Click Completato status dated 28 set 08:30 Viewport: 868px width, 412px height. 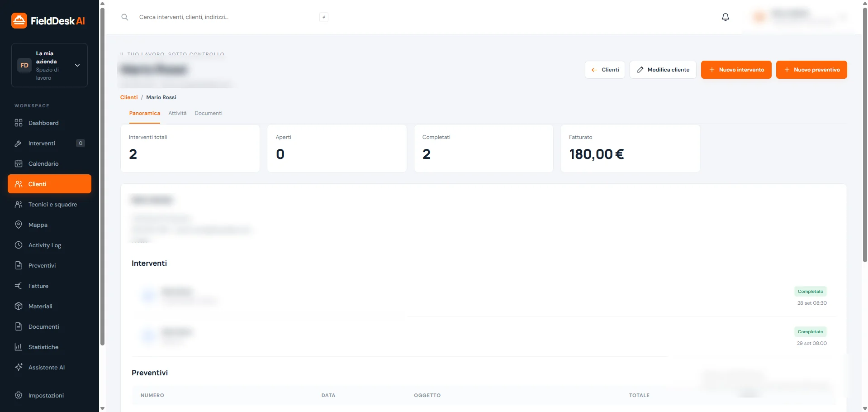coord(810,291)
